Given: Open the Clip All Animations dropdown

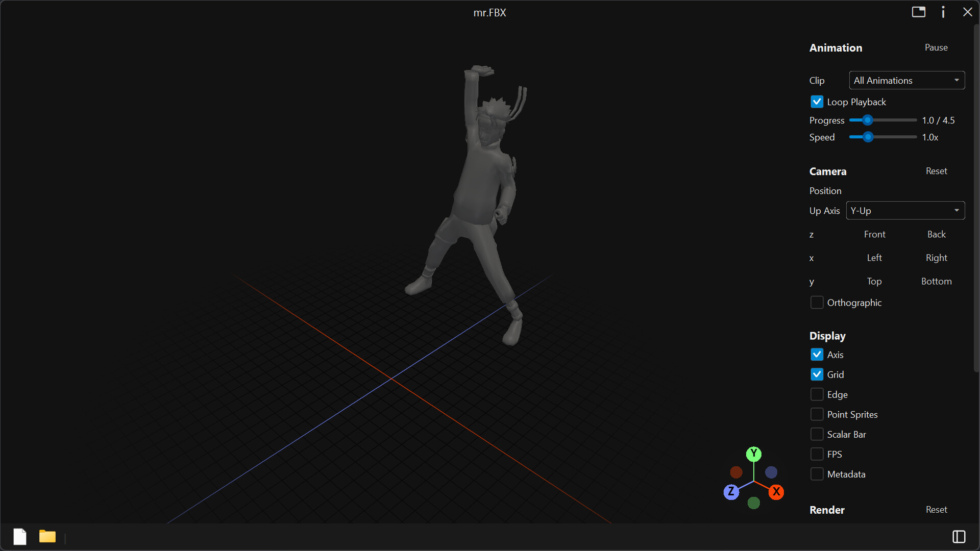Looking at the screenshot, I should [907, 80].
